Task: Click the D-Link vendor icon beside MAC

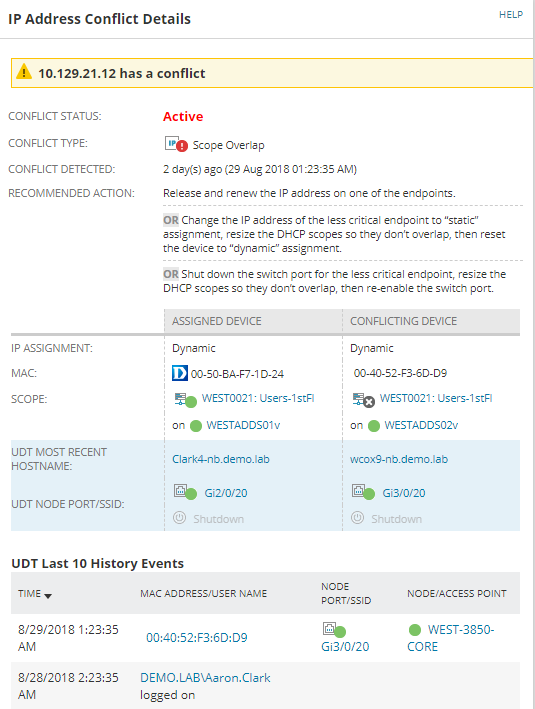Action: 180,373
